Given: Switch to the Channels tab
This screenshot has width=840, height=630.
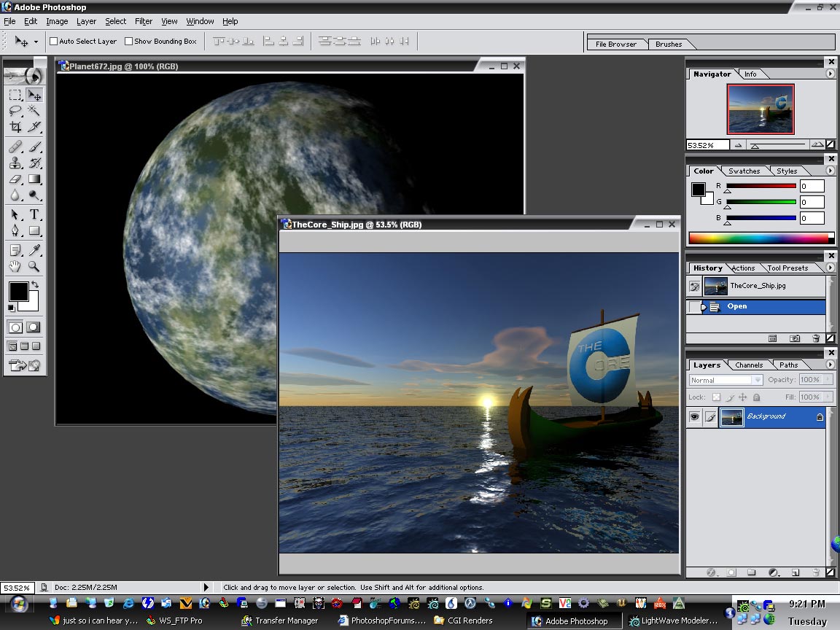Looking at the screenshot, I should (x=749, y=365).
